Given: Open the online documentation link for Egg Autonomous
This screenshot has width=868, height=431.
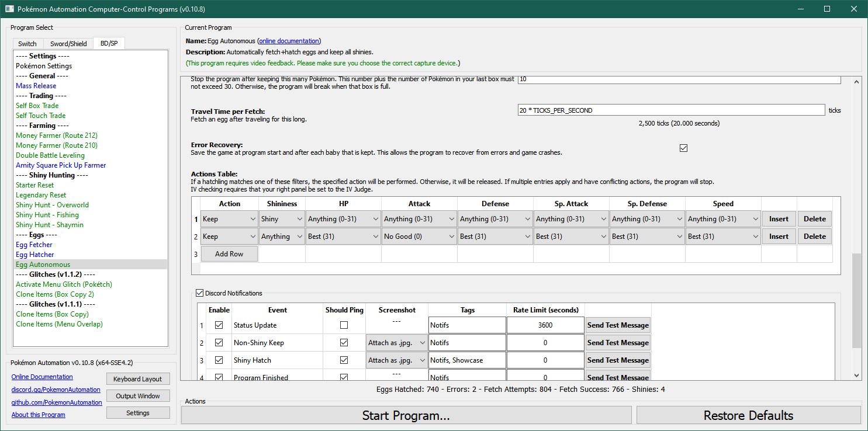Looking at the screenshot, I should (x=289, y=41).
